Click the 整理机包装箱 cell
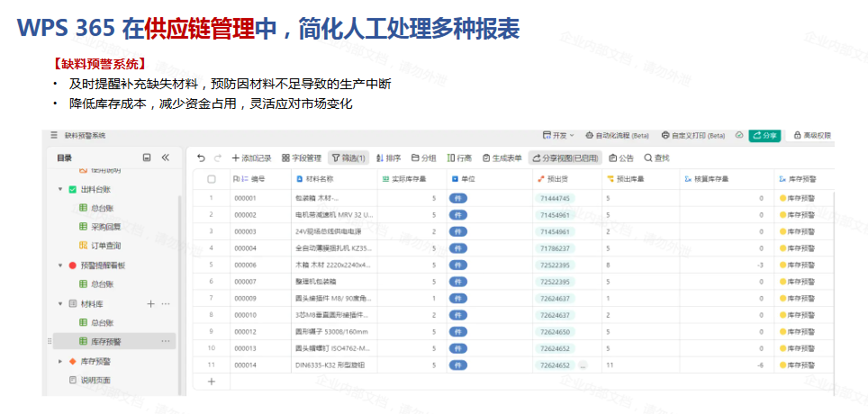 coord(334,282)
